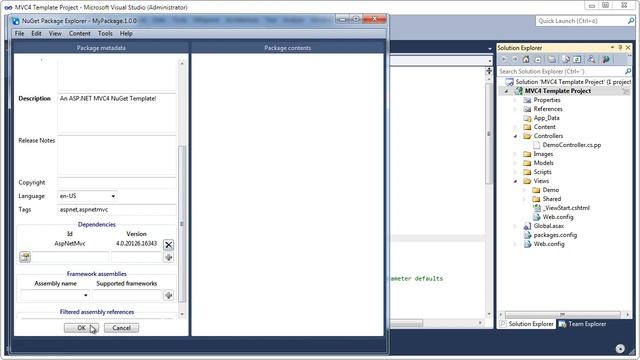This screenshot has height=360, width=640.
Task: Click the new dependency Version field
Action: point(137,258)
